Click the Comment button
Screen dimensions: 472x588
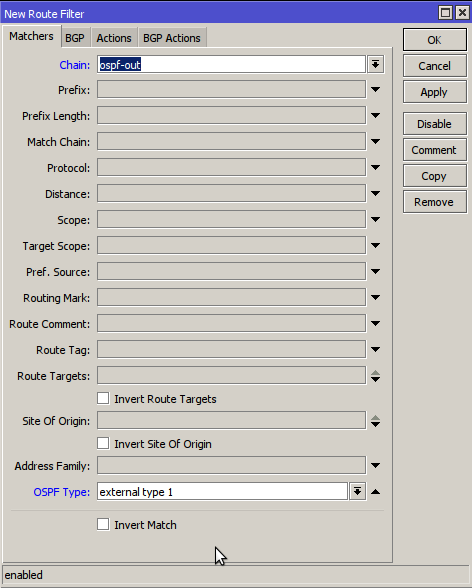[435, 150]
